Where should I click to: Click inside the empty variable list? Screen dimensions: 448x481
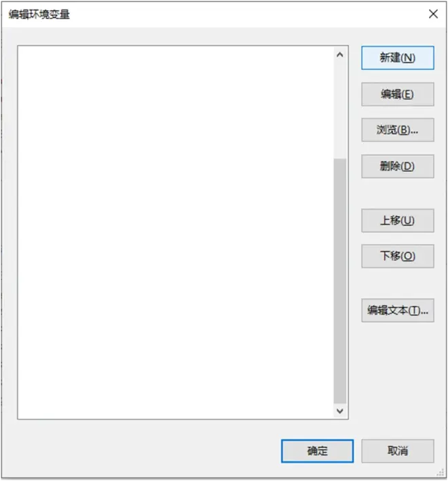[x=176, y=232]
